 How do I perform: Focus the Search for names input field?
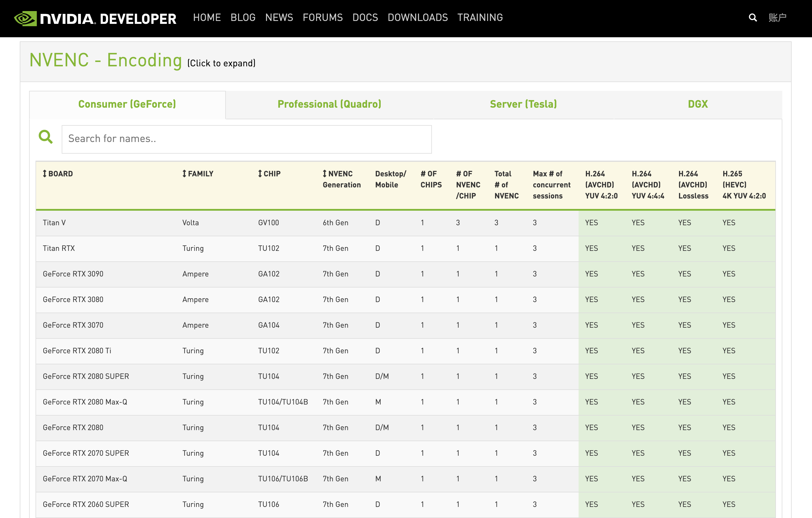tap(247, 139)
